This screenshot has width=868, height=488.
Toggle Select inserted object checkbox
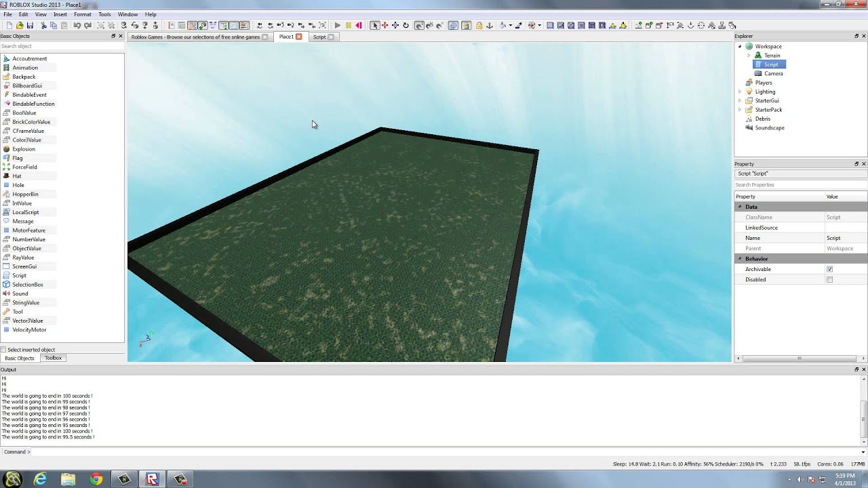pos(3,350)
